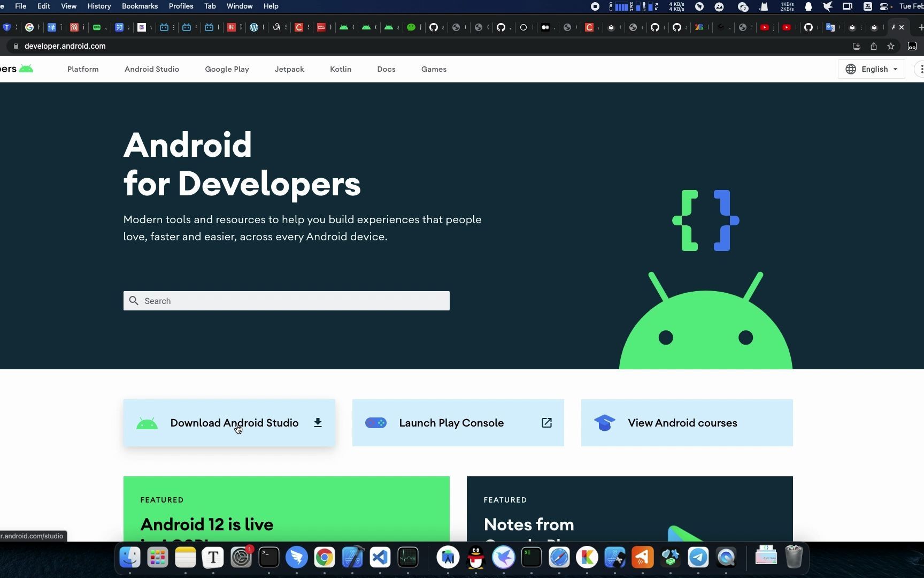
Task: Open the Kotlin navigation item
Action: coord(341,69)
